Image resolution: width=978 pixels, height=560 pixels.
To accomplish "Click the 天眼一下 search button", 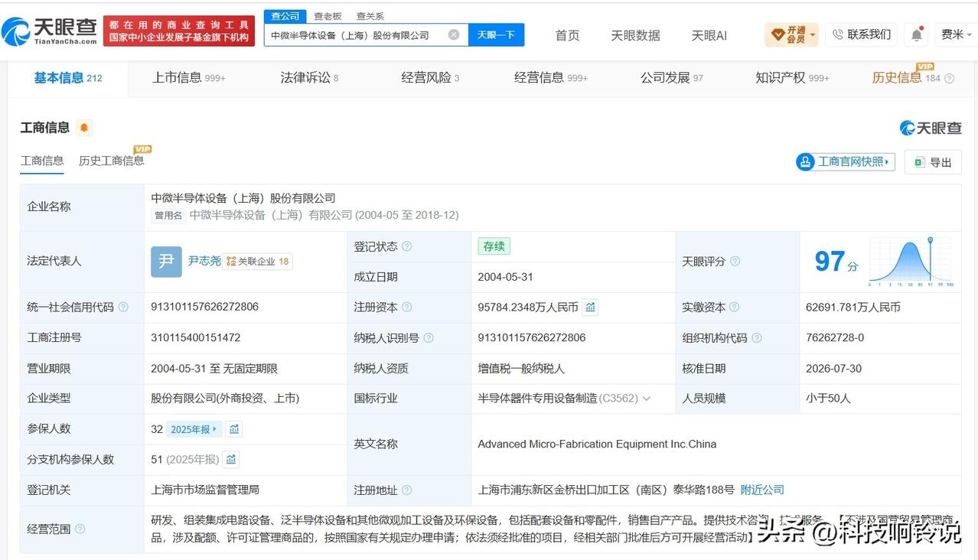I will point(496,35).
